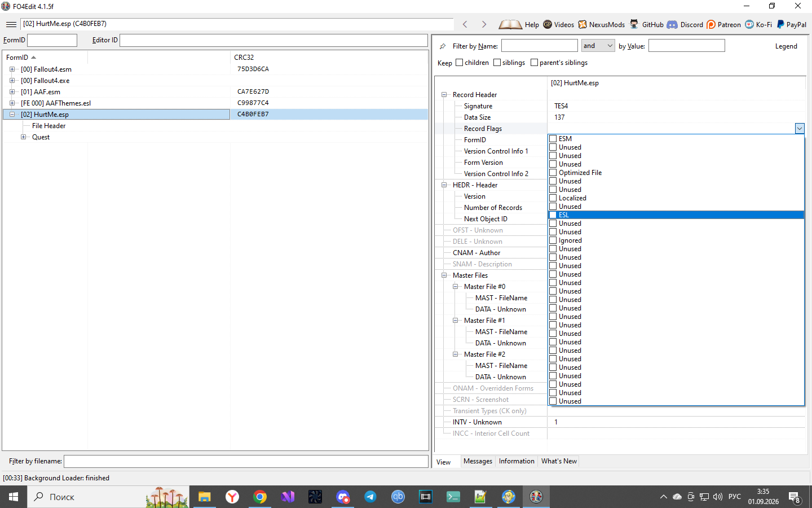The width and height of the screenshot is (812, 508).
Task: Focus the Filter by Name field
Action: coord(540,46)
